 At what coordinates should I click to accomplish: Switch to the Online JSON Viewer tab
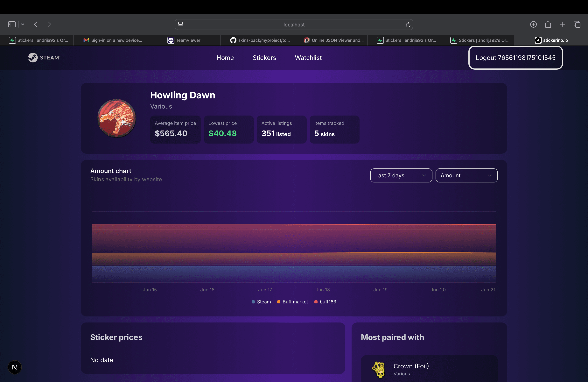pyautogui.click(x=331, y=40)
